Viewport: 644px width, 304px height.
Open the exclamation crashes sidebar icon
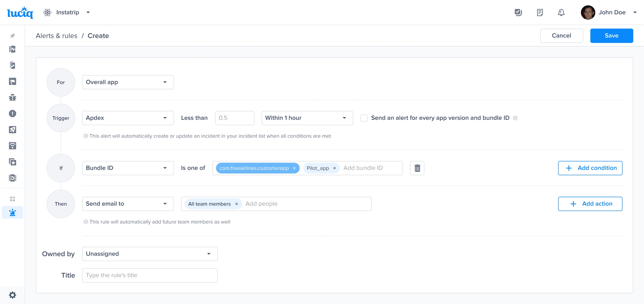12,113
